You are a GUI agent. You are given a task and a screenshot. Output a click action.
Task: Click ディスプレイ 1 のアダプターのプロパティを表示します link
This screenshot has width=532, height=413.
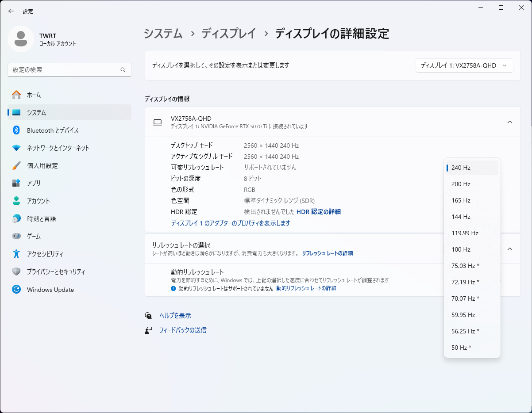[231, 223]
